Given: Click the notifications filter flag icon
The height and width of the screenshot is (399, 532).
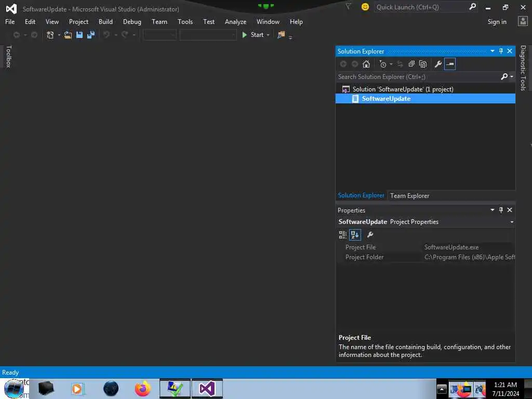Looking at the screenshot, I should point(349,6).
